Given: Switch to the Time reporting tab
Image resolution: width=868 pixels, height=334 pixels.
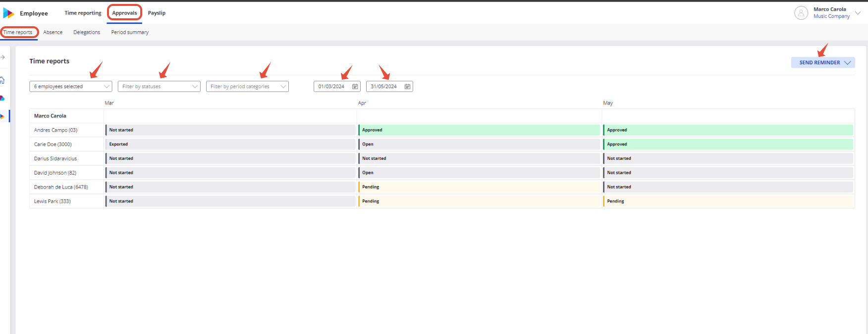Looking at the screenshot, I should (x=83, y=13).
